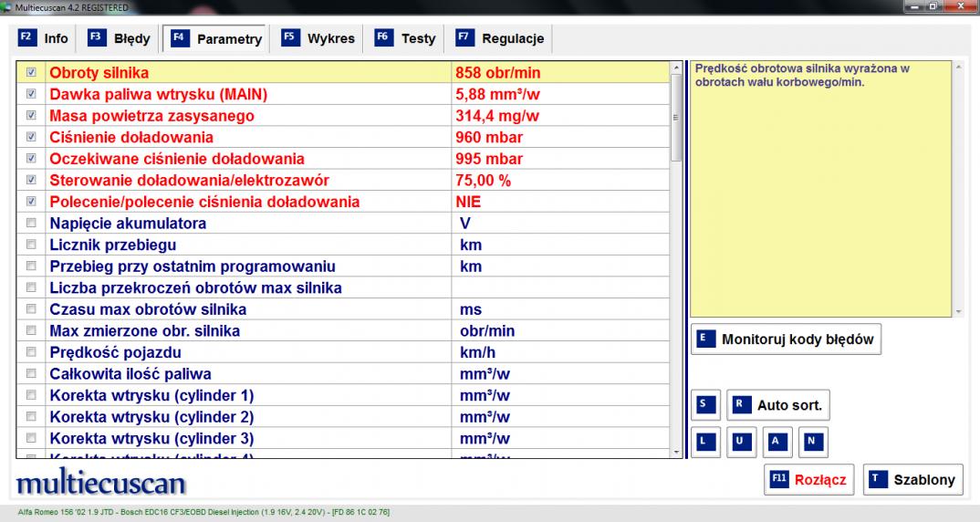Uncheck the Obroty silnika parameter

click(32, 71)
